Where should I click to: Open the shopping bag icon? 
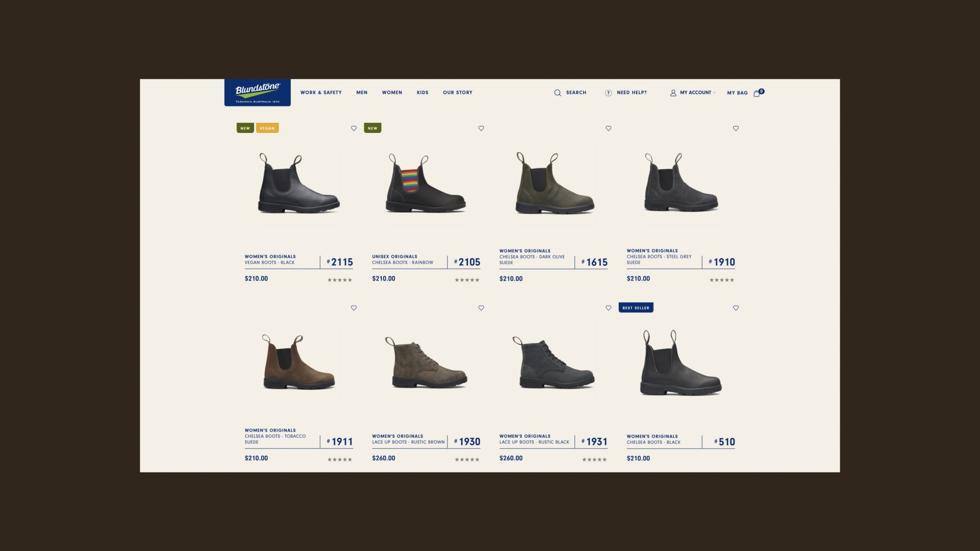[757, 93]
